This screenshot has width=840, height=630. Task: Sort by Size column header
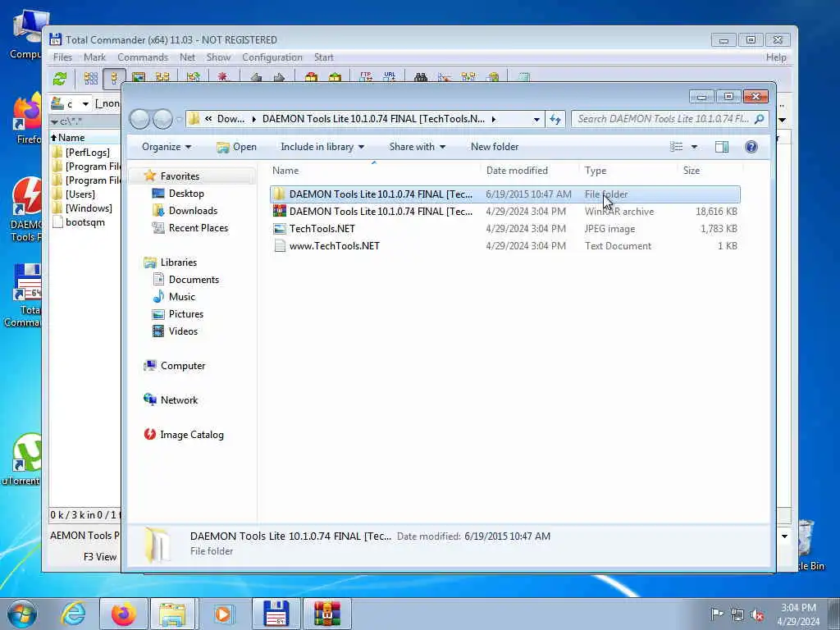691,171
